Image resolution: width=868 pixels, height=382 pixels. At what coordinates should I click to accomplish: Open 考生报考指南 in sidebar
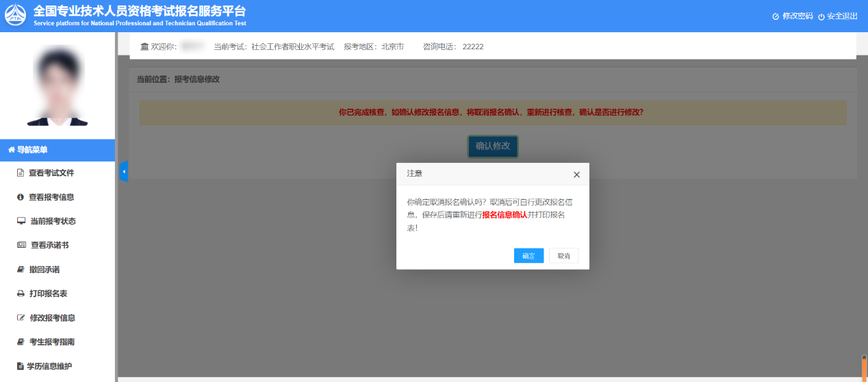coord(51,342)
